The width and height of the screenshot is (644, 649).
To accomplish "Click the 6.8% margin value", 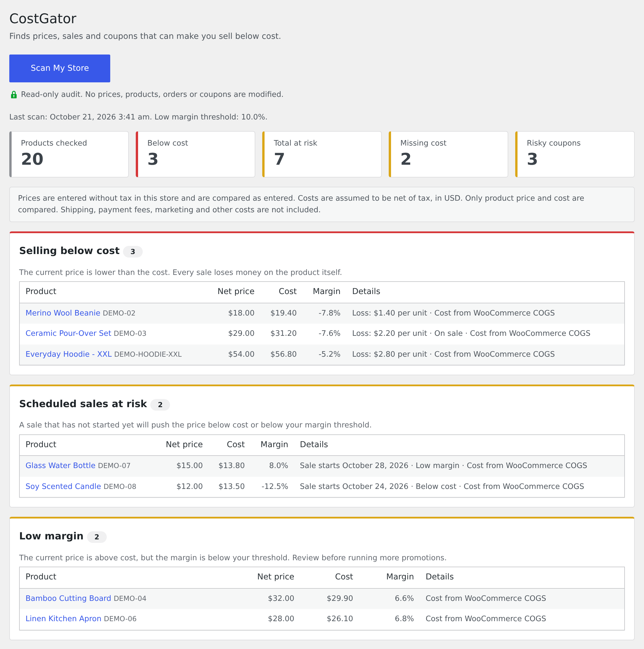I will (404, 619).
